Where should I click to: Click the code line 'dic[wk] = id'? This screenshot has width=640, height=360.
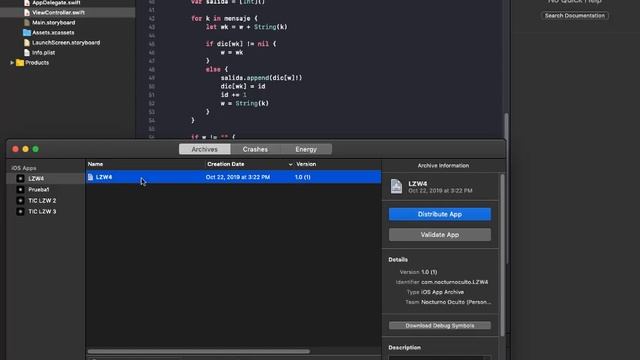pos(243,86)
